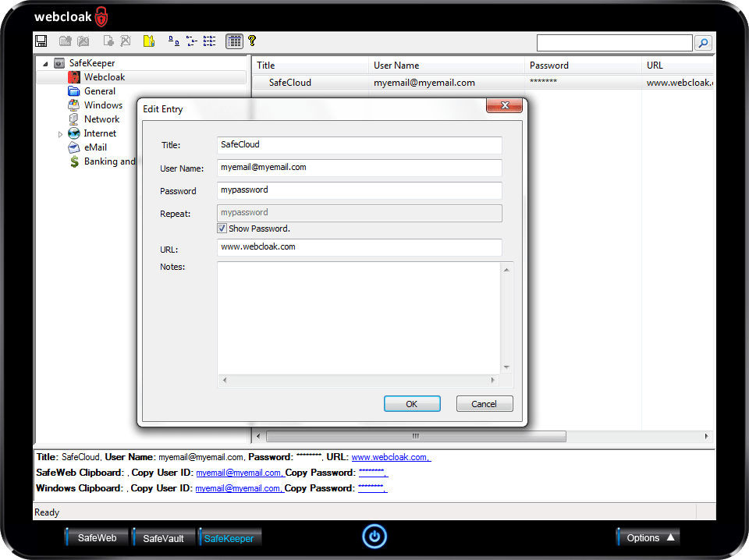Add a new group with the yellow folder icon
Image resolution: width=749 pixels, height=560 pixels.
click(x=147, y=41)
